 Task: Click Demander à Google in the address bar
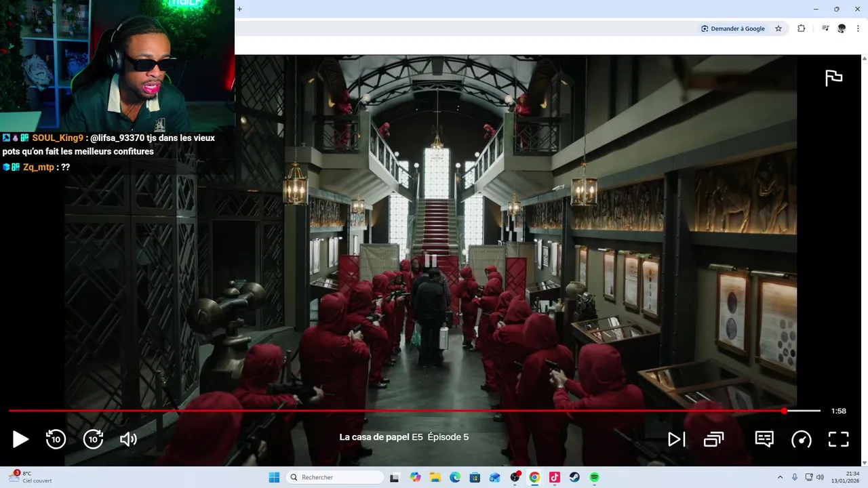coord(733,28)
